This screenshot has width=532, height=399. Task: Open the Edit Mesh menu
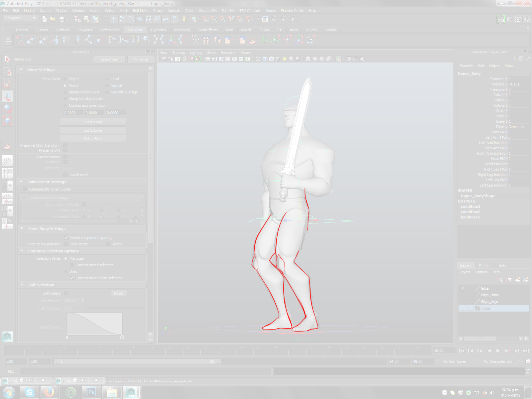click(x=141, y=11)
